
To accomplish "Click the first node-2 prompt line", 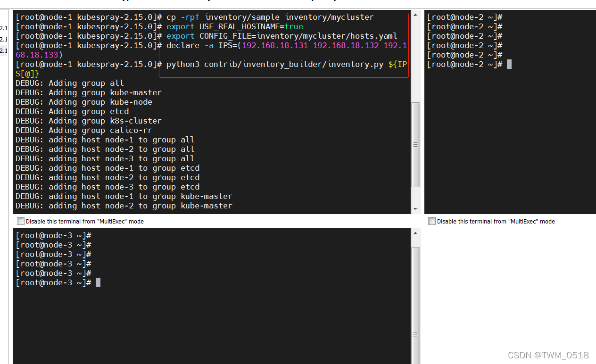I will tap(464, 17).
